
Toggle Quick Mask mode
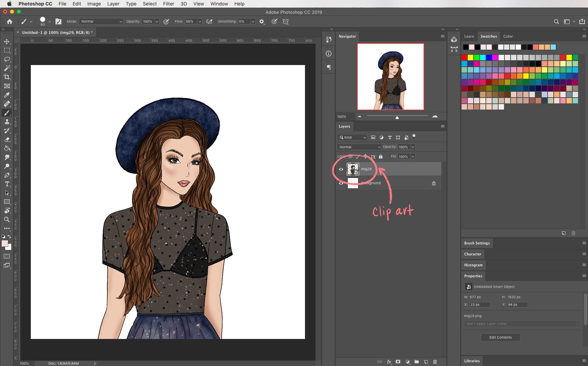[x=7, y=256]
